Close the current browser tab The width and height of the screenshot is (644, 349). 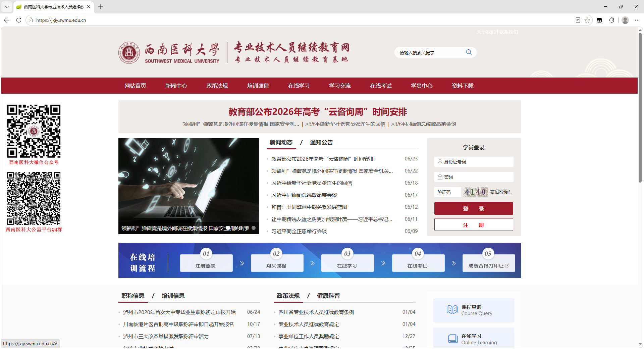89,7
